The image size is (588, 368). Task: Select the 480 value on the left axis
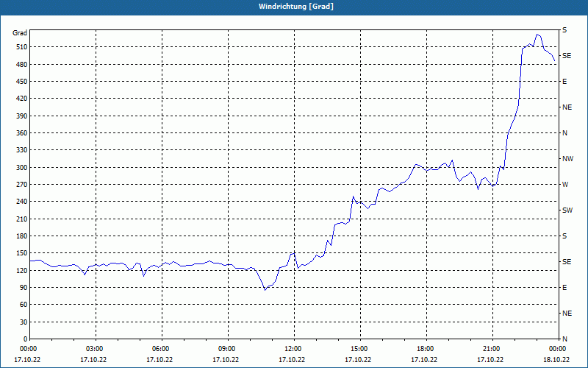click(21, 65)
